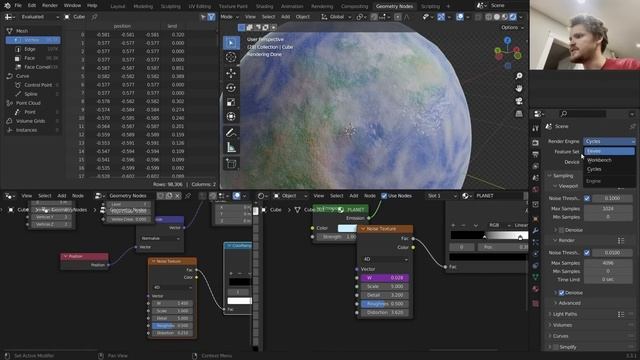Expand the Volumes panel
Screen dimensions: 640x360
562,325
